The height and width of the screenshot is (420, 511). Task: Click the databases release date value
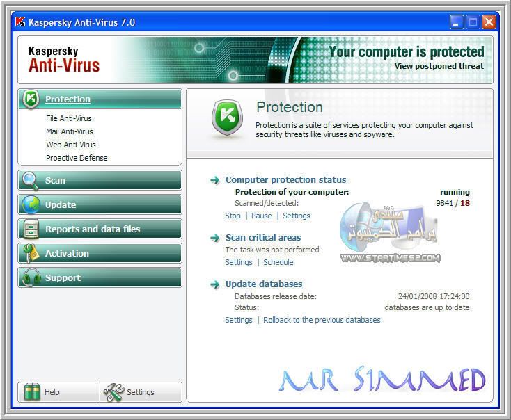(x=434, y=296)
